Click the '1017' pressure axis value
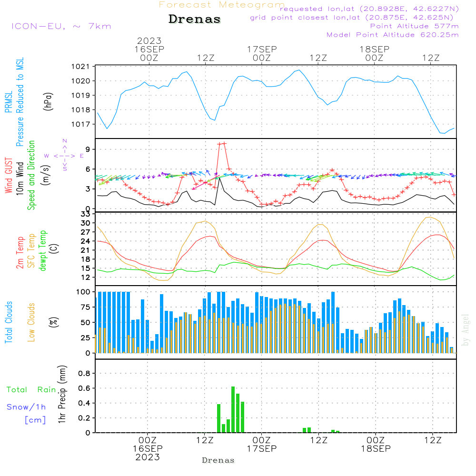Viewport: 476px width, 476px height. pyautogui.click(x=80, y=124)
